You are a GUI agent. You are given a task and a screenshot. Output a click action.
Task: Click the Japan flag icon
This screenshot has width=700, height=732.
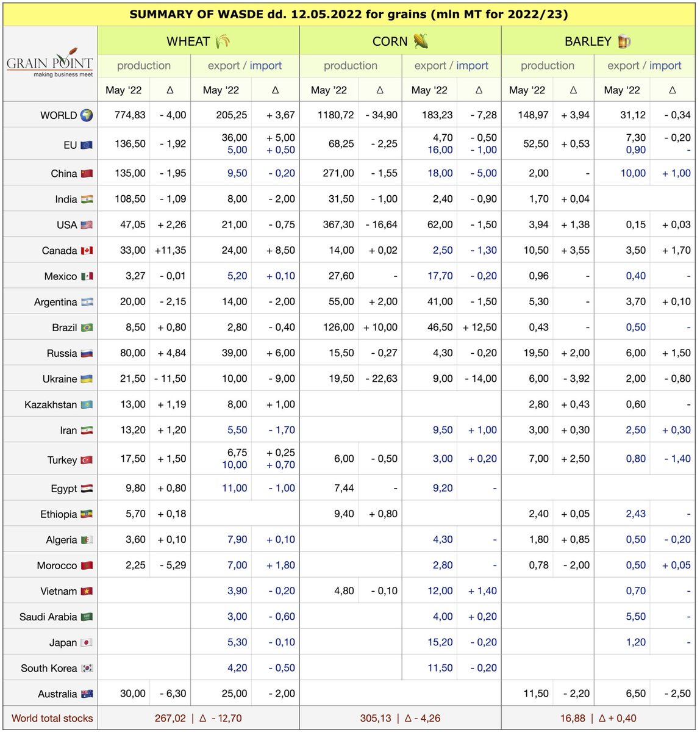point(87,642)
